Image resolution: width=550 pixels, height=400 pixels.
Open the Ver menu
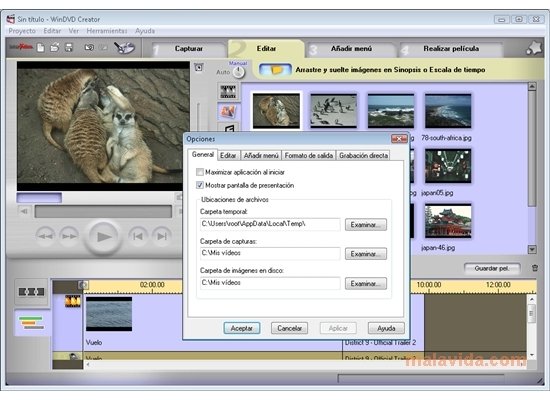74,31
